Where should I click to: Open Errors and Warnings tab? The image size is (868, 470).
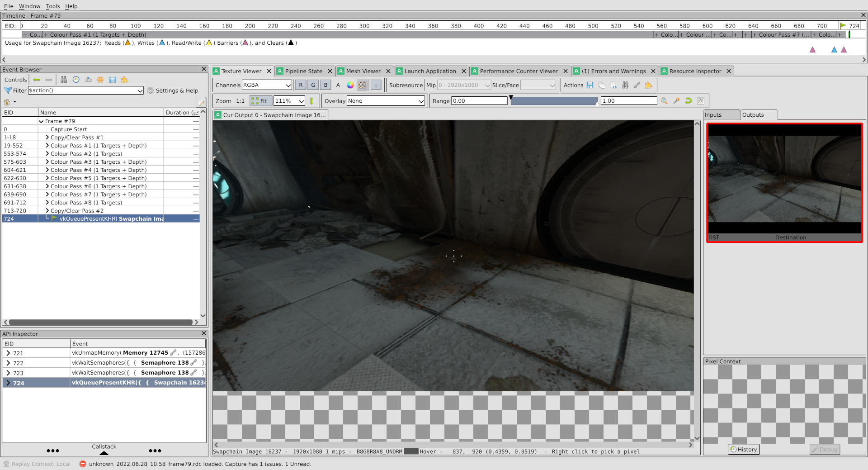(613, 71)
